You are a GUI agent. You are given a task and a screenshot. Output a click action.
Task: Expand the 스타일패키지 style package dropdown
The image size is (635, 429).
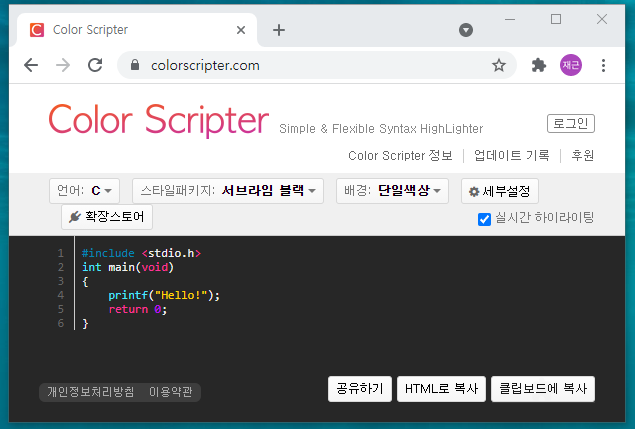coord(228,190)
